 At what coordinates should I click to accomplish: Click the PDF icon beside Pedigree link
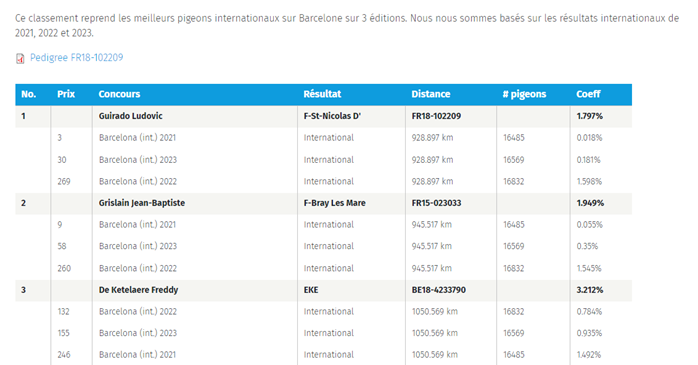point(20,58)
